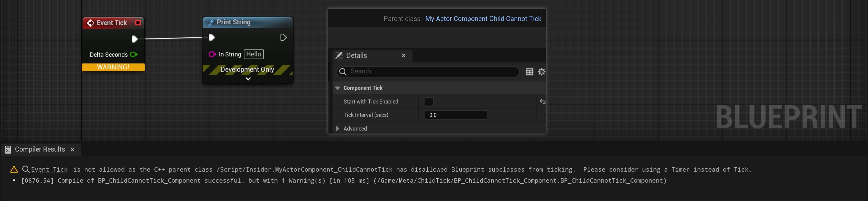Collapse the Component Tick section
Screen dimensions: 868x201
pos(338,88)
